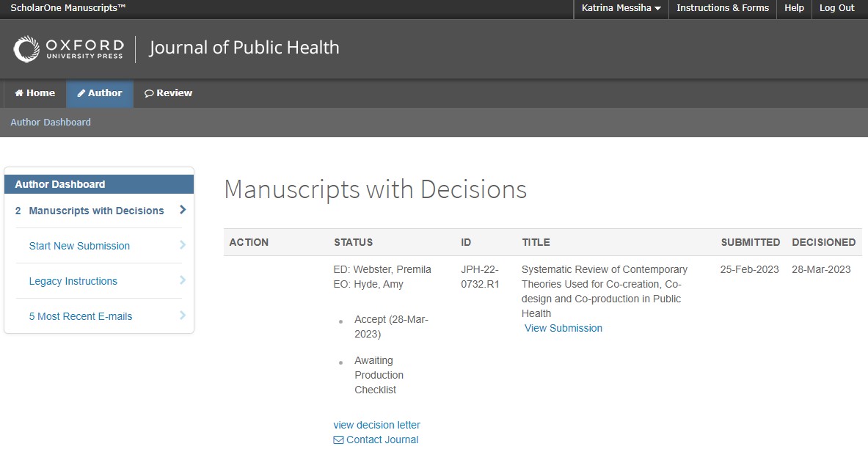Click the TITLE column header
868x452 pixels.
tap(536, 242)
